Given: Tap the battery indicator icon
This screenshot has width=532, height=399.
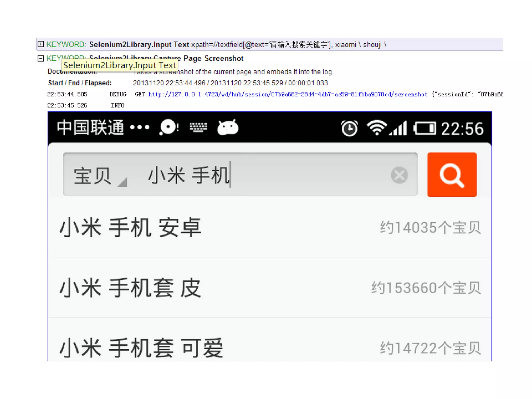Looking at the screenshot, I should (x=425, y=128).
